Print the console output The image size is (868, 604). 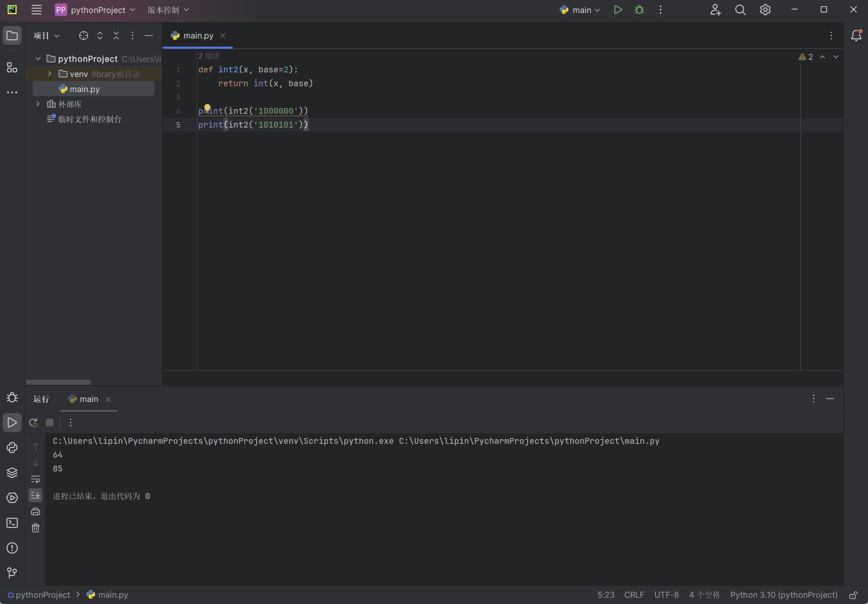[36, 512]
